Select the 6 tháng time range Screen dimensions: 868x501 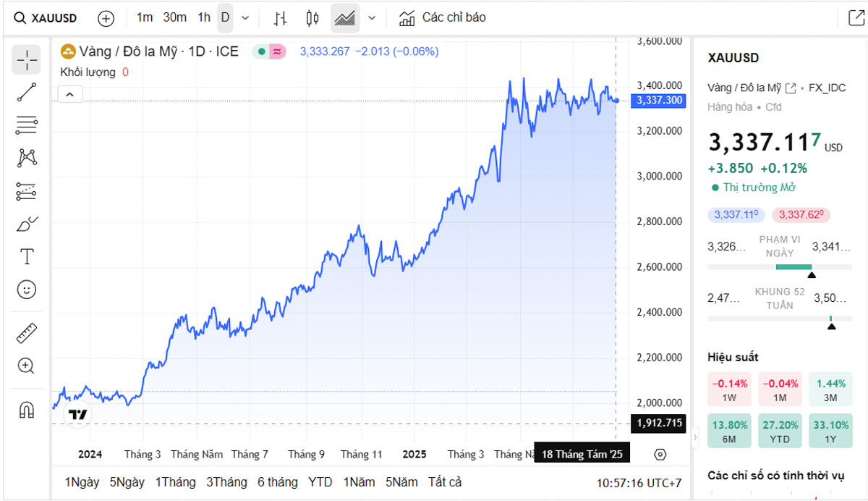click(x=278, y=482)
